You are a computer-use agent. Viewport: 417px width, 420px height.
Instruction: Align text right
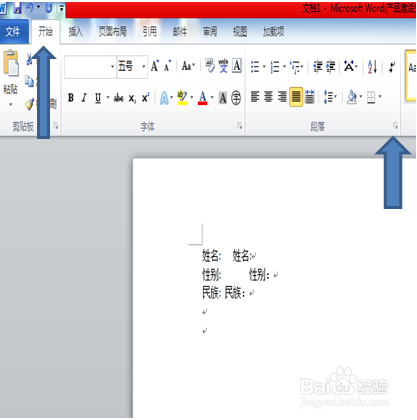[282, 97]
